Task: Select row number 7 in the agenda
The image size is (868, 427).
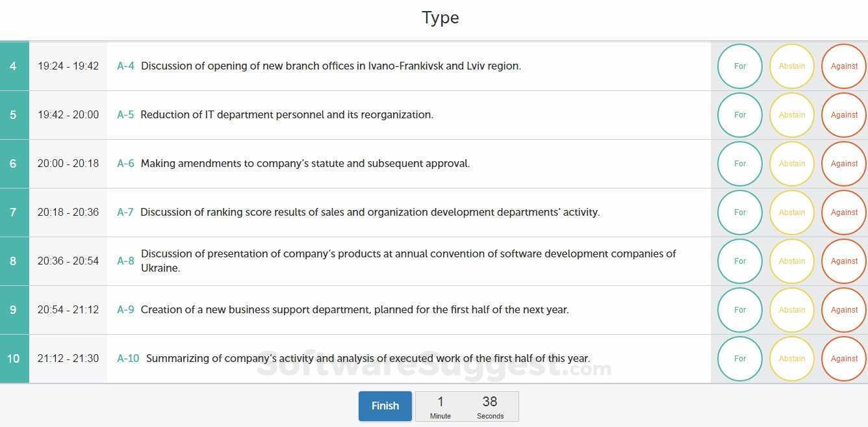Action: [14, 213]
